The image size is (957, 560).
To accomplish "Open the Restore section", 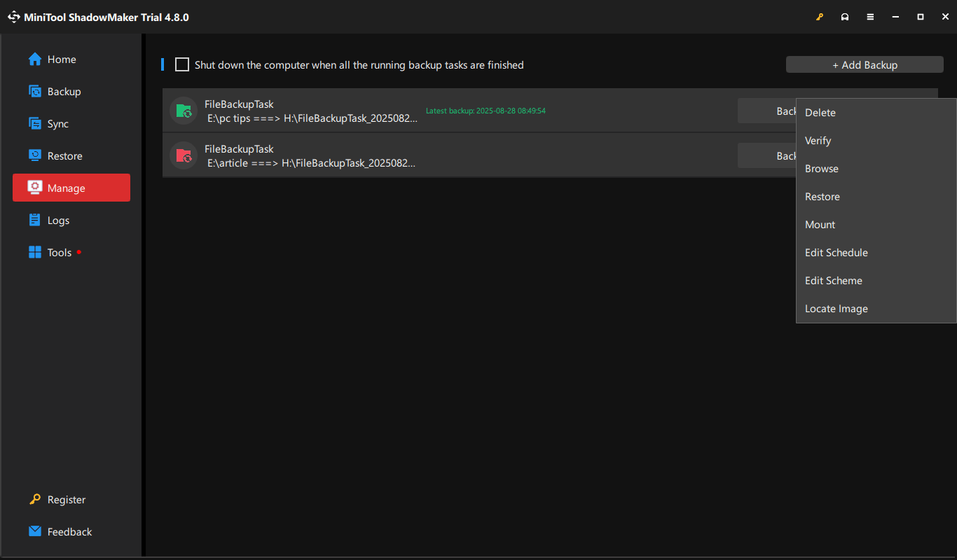I will (35, 155).
